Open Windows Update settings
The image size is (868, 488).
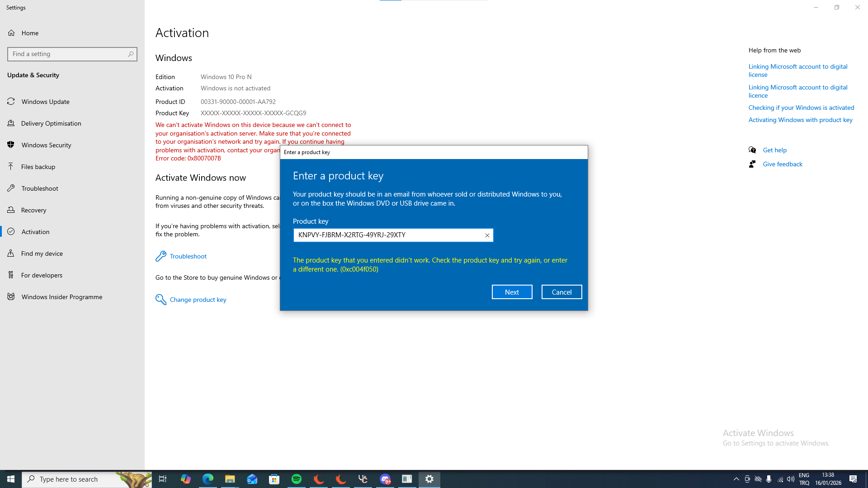pyautogui.click(x=72, y=102)
